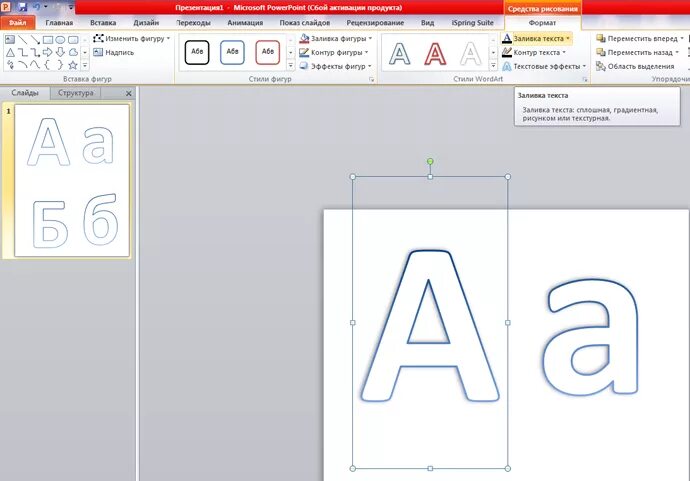690x481 pixels.
Task: Open Customize Quick Access Toolbar dropdown
Action: click(71, 7)
